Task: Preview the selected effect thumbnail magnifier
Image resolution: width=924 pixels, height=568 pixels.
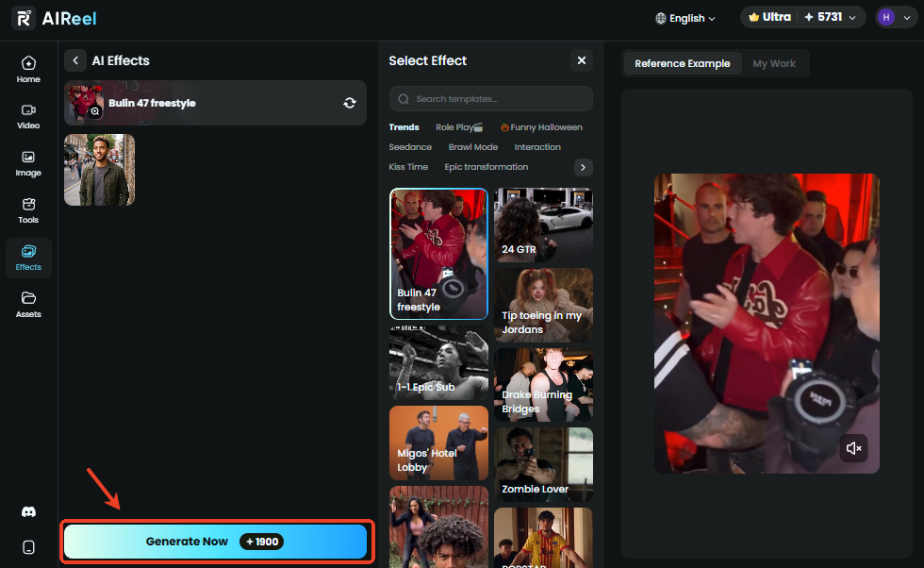Action: 95,111
